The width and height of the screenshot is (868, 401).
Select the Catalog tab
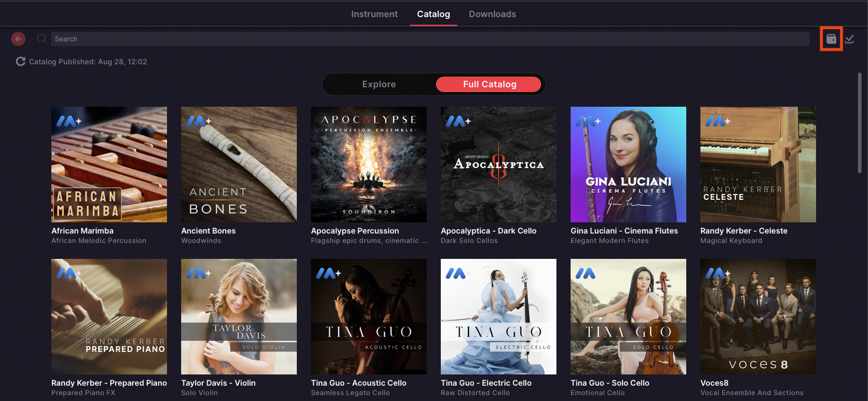pyautogui.click(x=434, y=14)
